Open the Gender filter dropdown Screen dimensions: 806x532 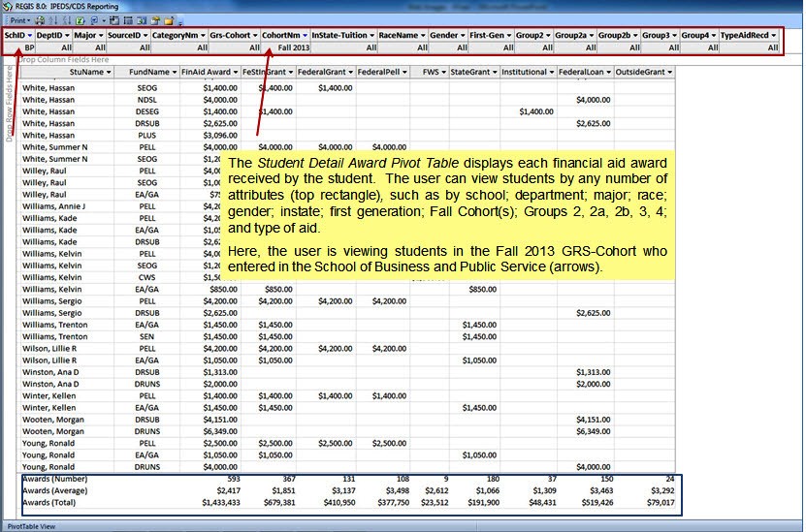click(463, 35)
